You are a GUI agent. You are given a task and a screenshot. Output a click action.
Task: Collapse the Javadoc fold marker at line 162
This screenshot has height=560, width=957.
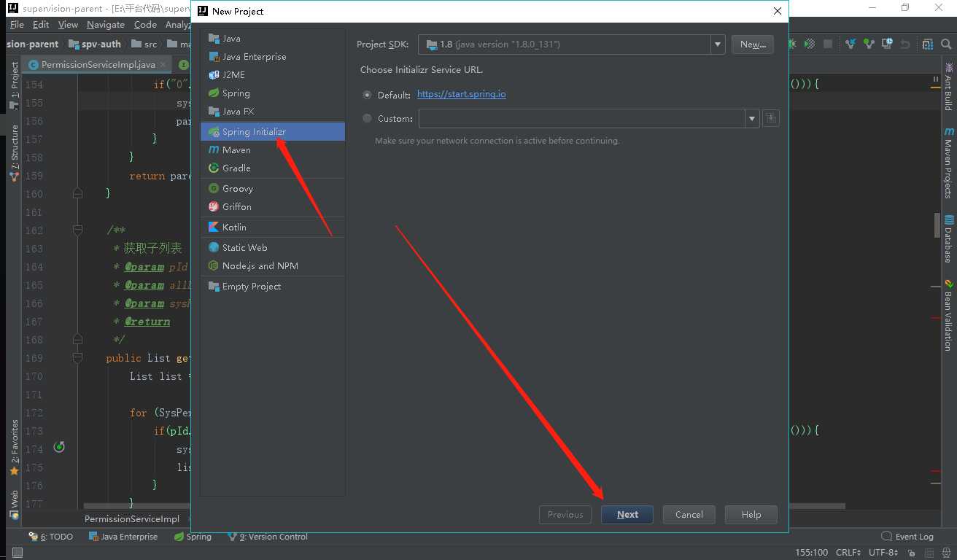tap(77, 230)
